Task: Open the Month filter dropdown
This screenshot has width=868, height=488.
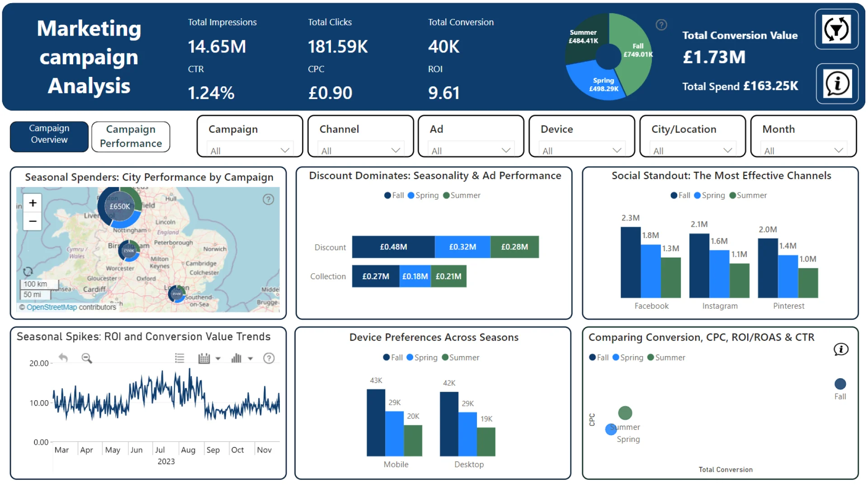Action: coord(804,150)
